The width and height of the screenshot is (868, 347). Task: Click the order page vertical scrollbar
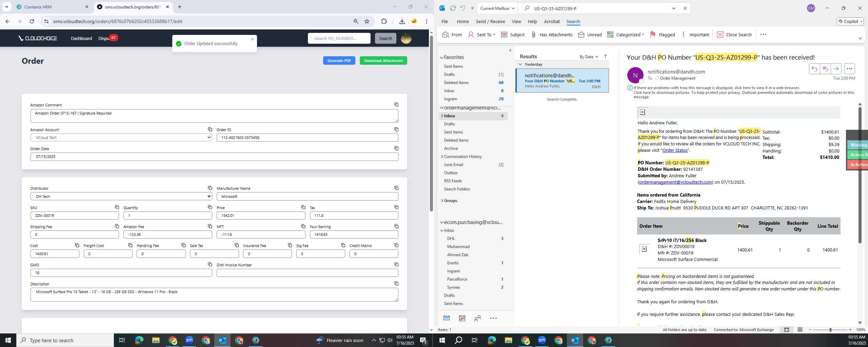click(431, 123)
